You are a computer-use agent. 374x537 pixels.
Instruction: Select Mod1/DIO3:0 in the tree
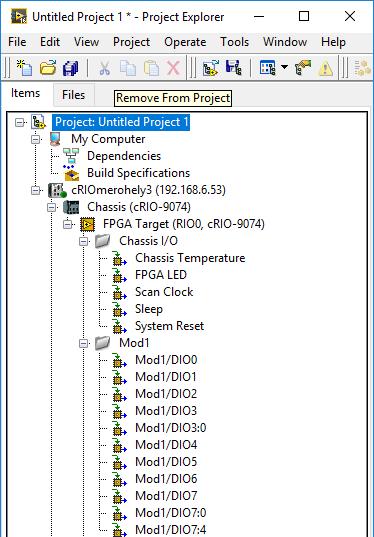171,428
